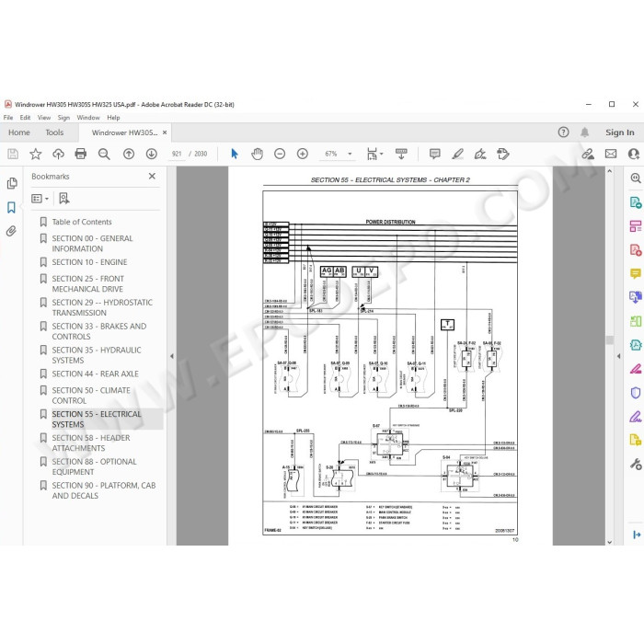
Task: Open SECTION 00 - GENERAL INFORMATION bookmark
Action: (92, 244)
